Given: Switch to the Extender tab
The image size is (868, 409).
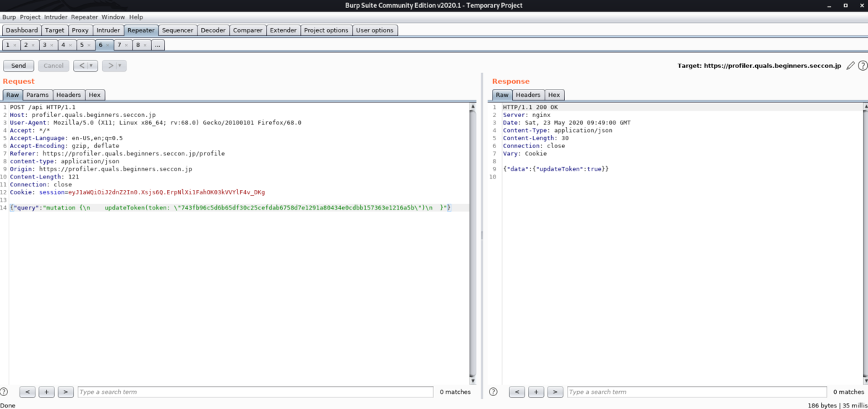Looking at the screenshot, I should pos(283,30).
